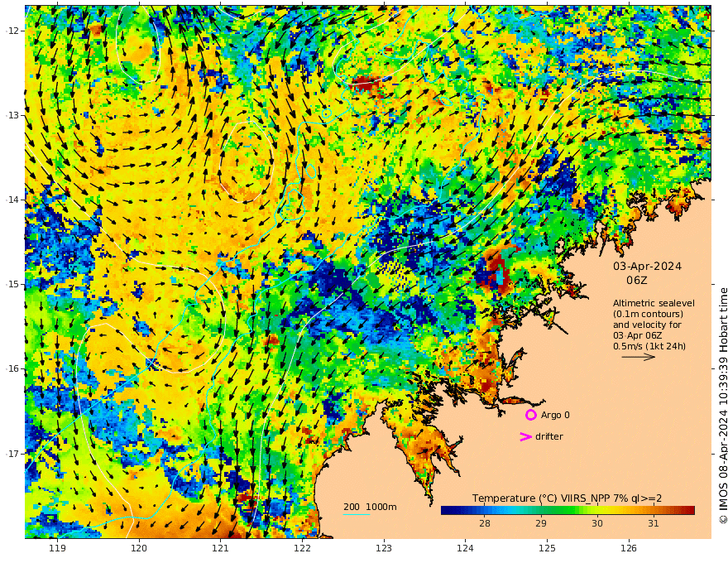Click the 31 colorbar tick label
Screen dimensions: 728x563
[x=654, y=523]
